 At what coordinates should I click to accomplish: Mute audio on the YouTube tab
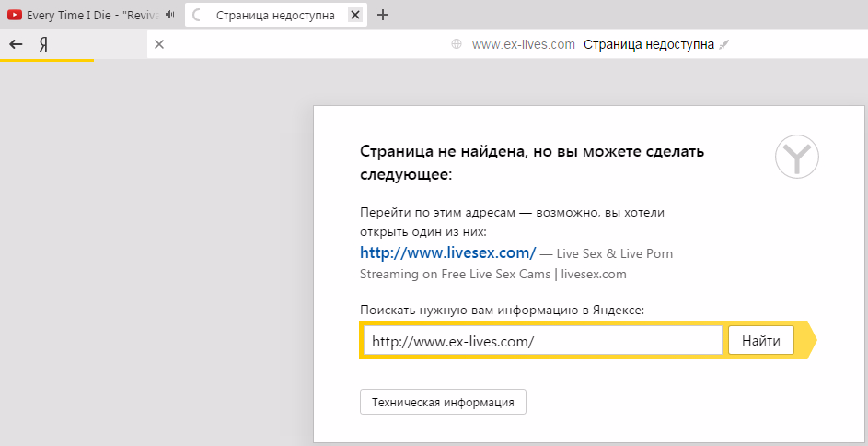(170, 15)
